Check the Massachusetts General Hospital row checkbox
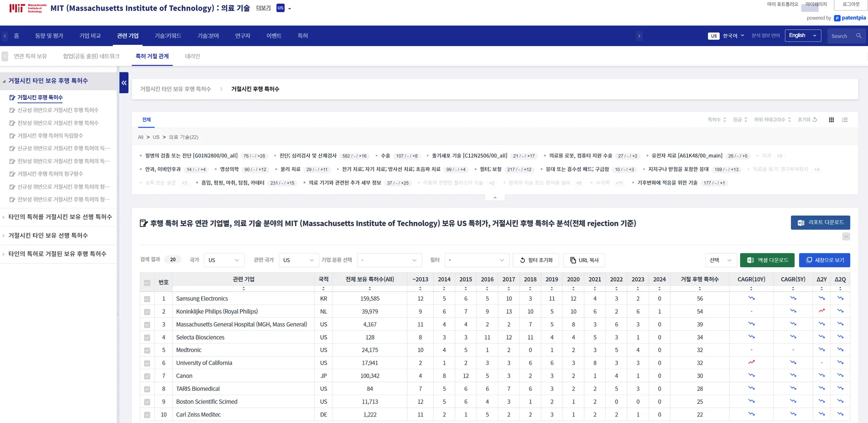This screenshot has height=423, width=868. (x=147, y=325)
